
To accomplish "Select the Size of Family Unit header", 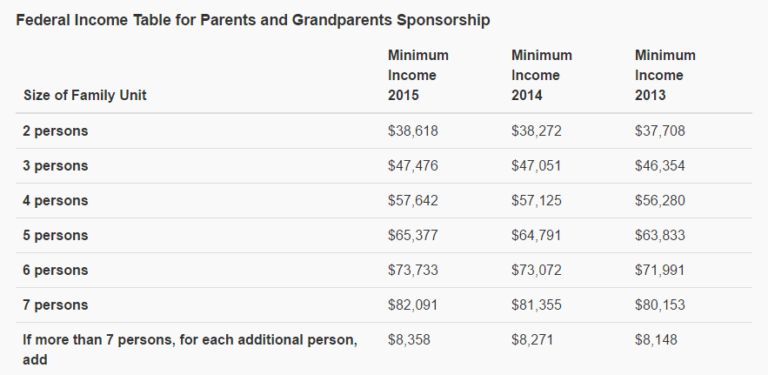I will (85, 95).
